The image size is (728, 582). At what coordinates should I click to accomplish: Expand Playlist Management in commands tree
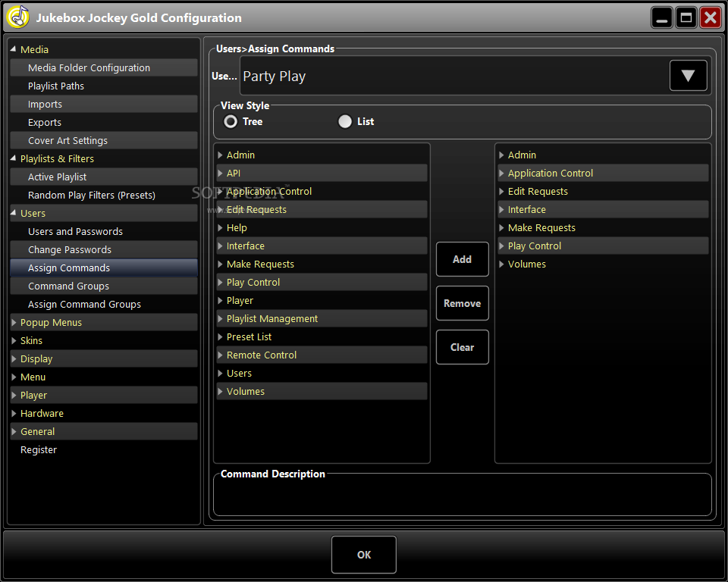[x=220, y=319]
